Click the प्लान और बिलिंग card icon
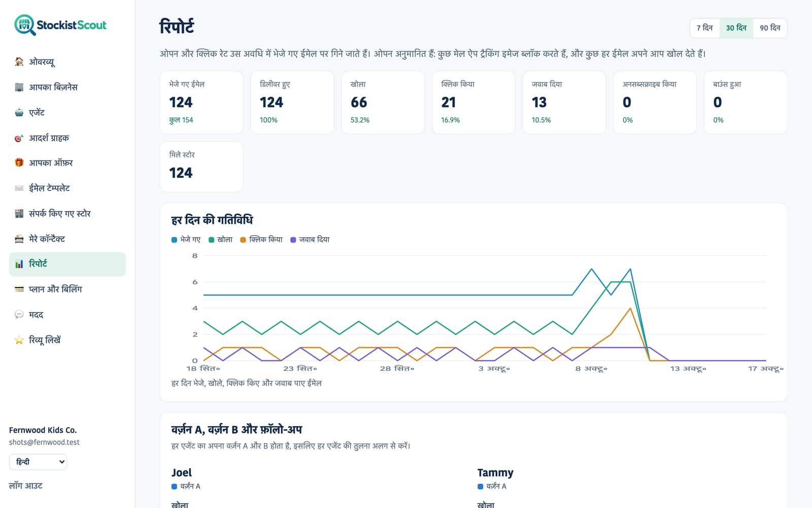812x508 pixels. click(x=19, y=289)
